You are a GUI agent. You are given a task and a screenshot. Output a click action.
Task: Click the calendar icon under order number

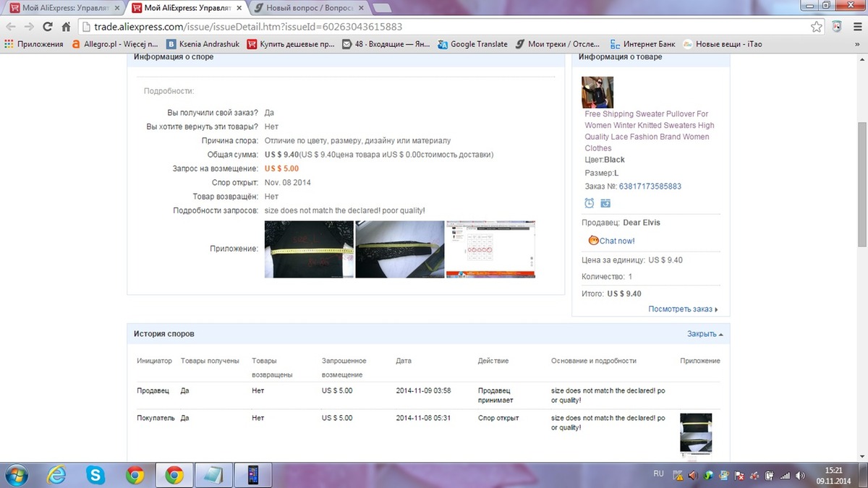(605, 203)
